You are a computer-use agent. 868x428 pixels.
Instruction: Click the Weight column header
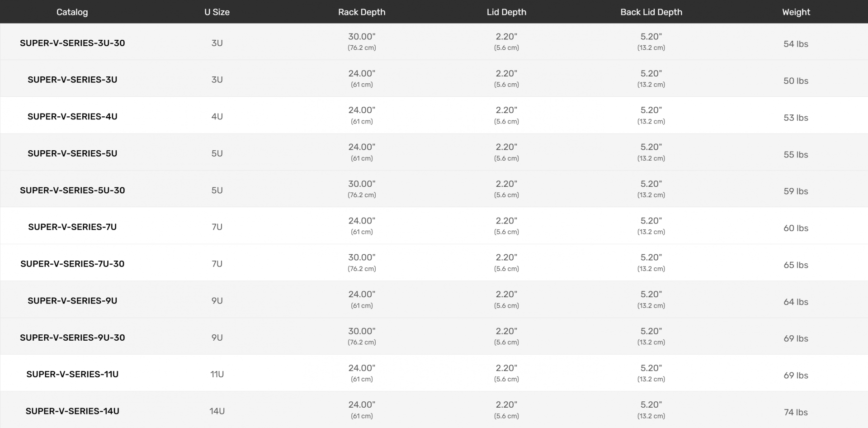pos(796,12)
